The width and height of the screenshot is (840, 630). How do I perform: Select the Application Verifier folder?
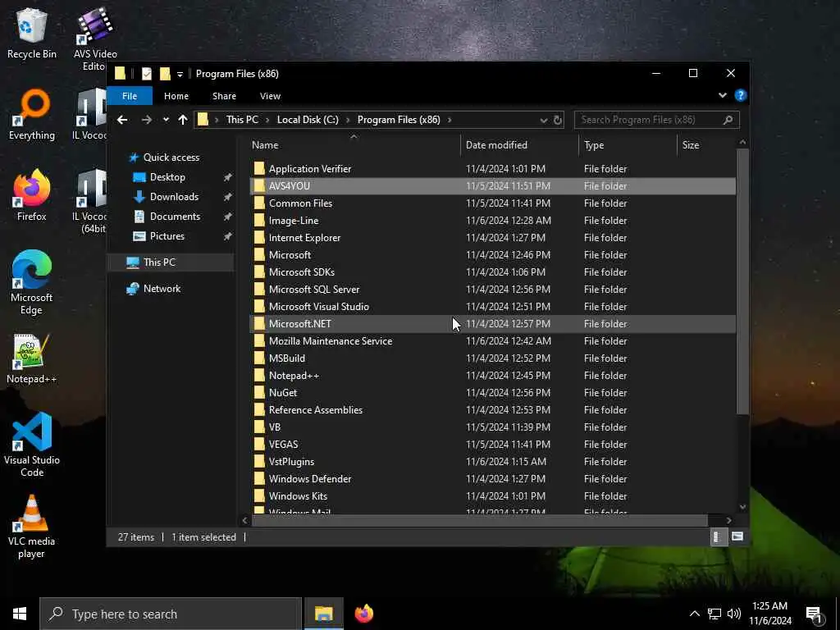492,169
